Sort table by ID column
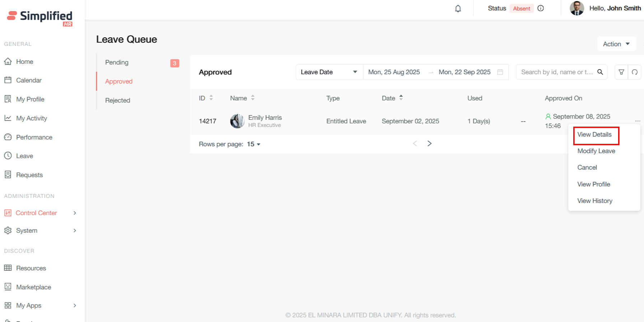The width and height of the screenshot is (644, 322). [x=211, y=98]
